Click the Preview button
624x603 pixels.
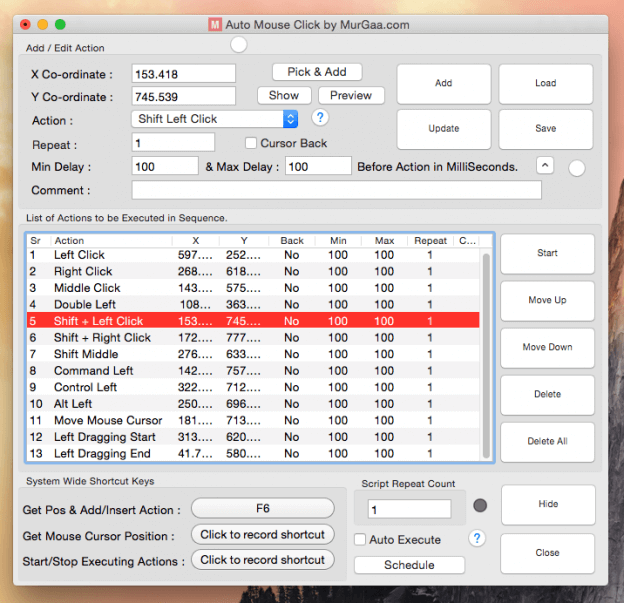pos(351,96)
